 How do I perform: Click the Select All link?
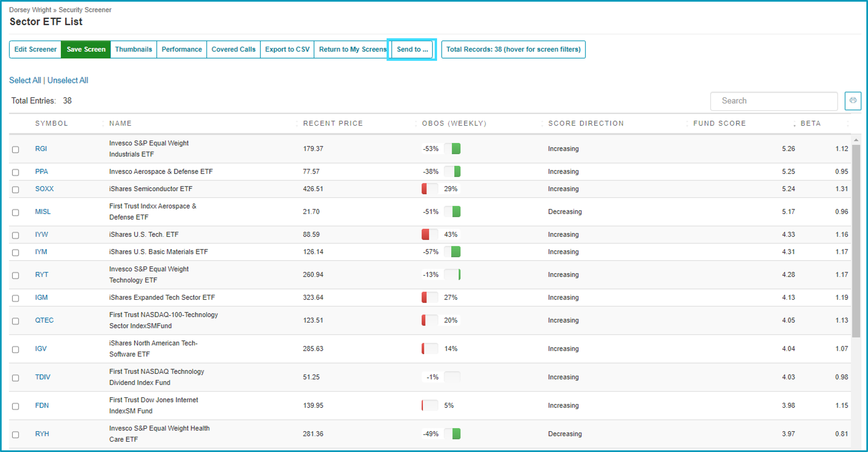(x=25, y=80)
